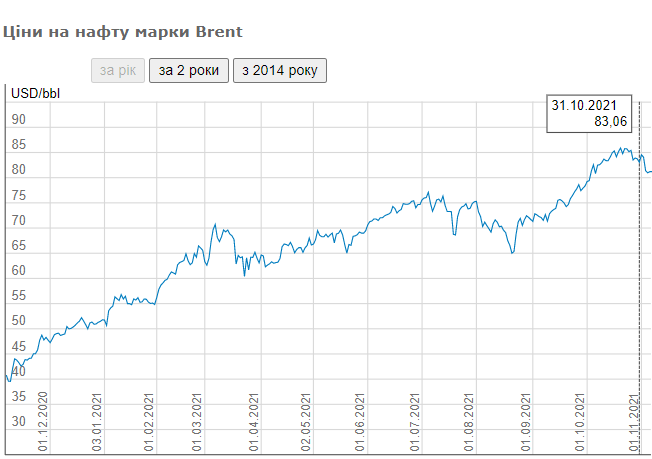Click the 01.07.2021 x-axis date
The width and height of the screenshot is (652, 459).
pos(415,425)
